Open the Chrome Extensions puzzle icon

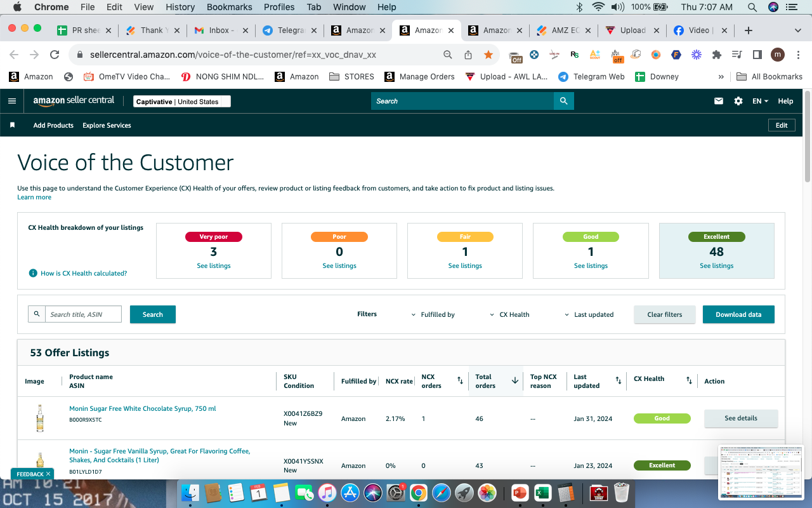point(717,55)
